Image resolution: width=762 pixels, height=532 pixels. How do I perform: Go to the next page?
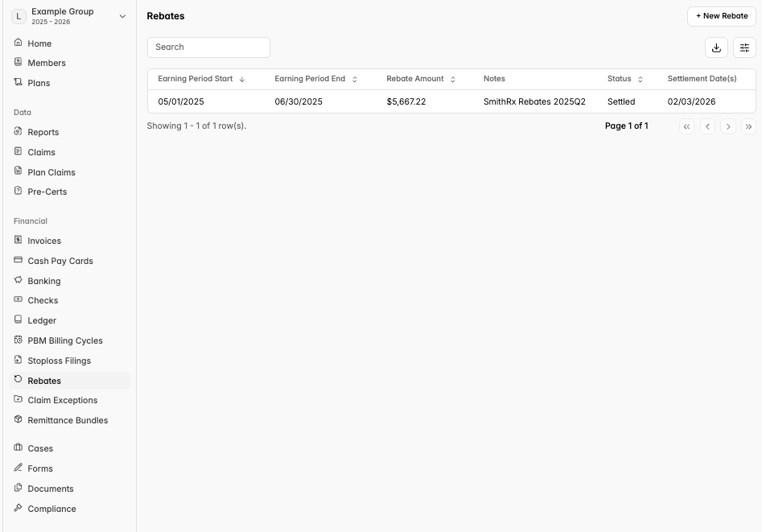click(728, 126)
